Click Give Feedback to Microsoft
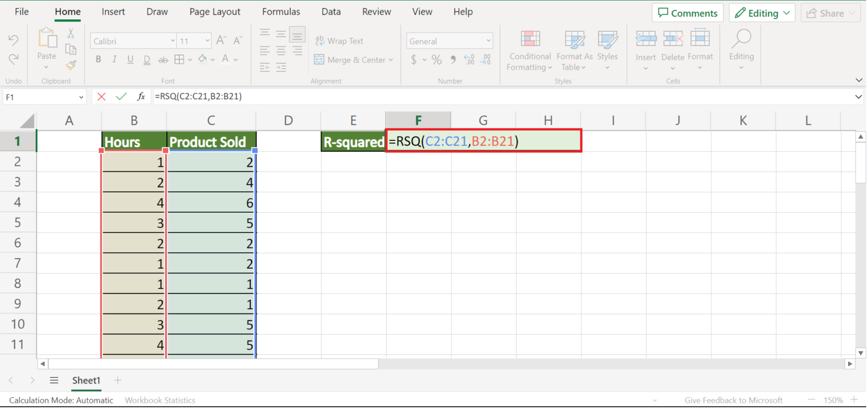Screen dimensions: 868x409 (x=733, y=400)
